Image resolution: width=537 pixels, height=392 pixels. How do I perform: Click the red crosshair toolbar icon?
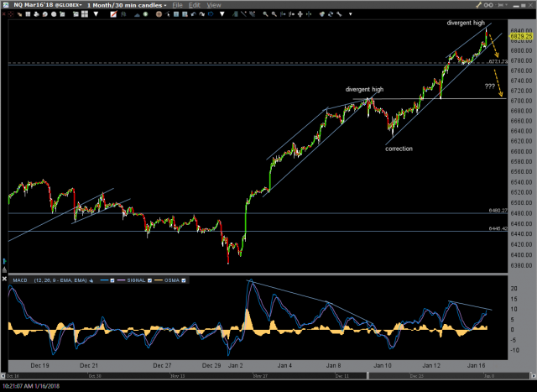[11, 14]
